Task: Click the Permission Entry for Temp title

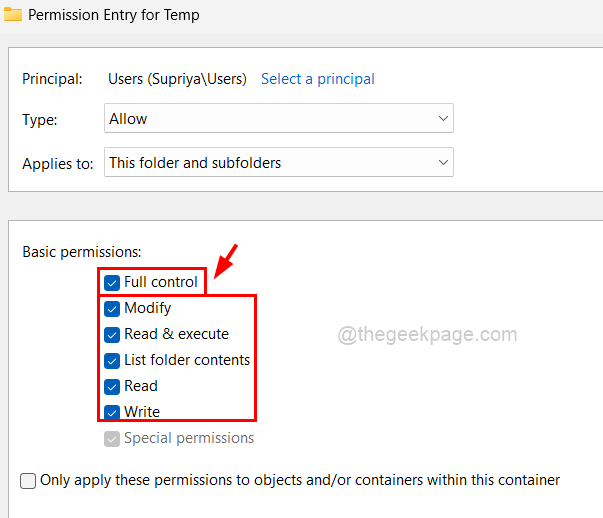Action: 113,15
